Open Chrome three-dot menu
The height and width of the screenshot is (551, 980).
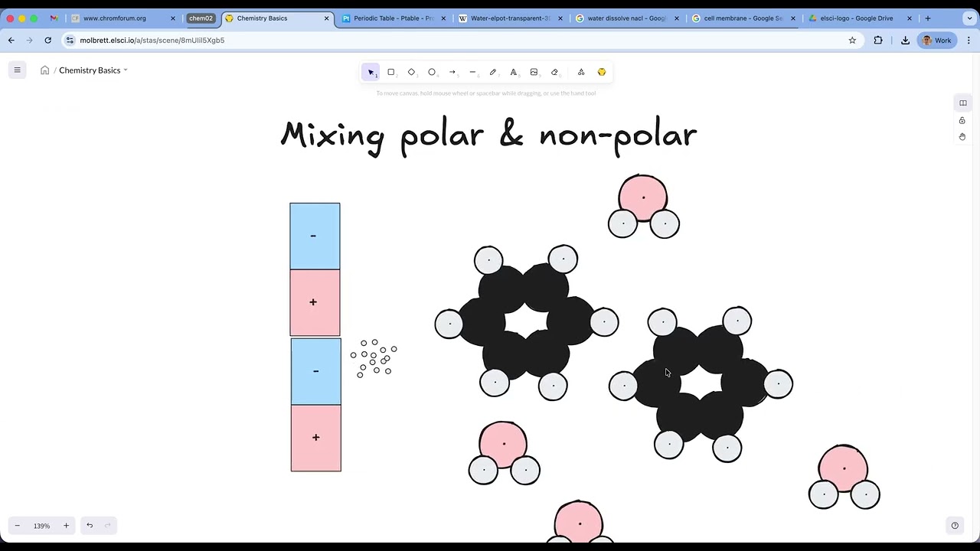click(x=969, y=41)
